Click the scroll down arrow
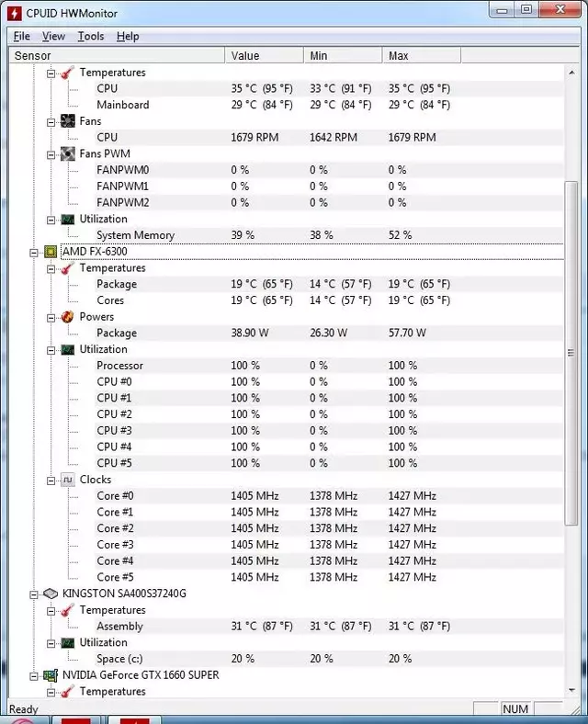 click(571, 690)
